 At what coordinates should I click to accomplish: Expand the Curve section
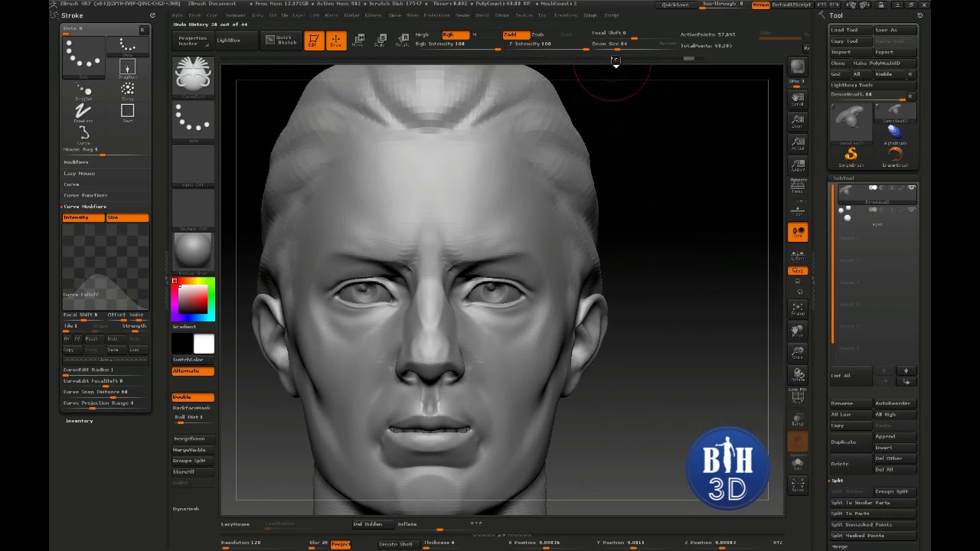[x=71, y=184]
